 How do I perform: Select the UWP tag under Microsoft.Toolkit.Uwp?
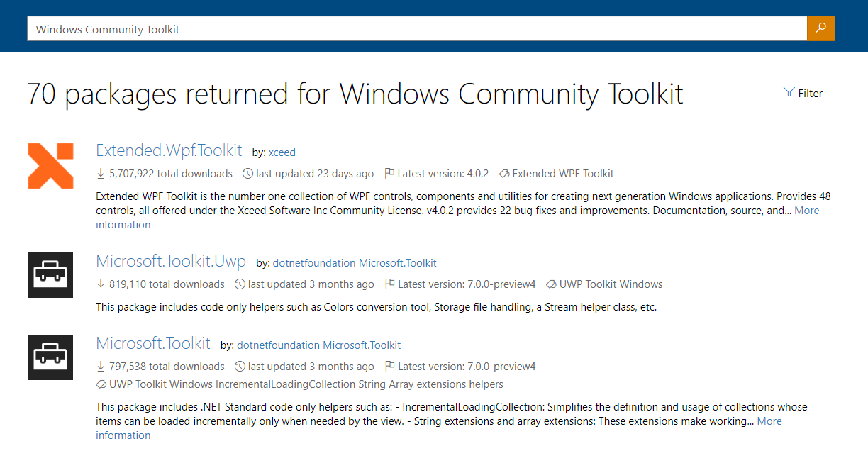click(x=571, y=284)
